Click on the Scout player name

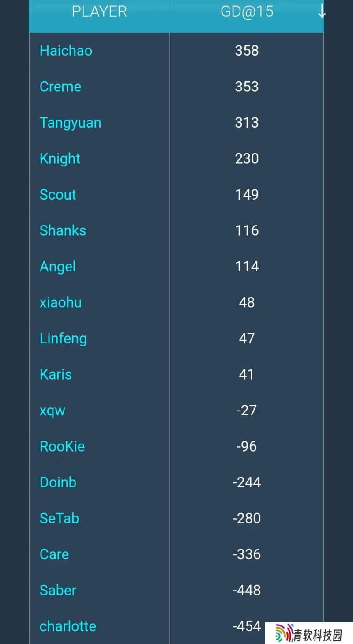58,195
